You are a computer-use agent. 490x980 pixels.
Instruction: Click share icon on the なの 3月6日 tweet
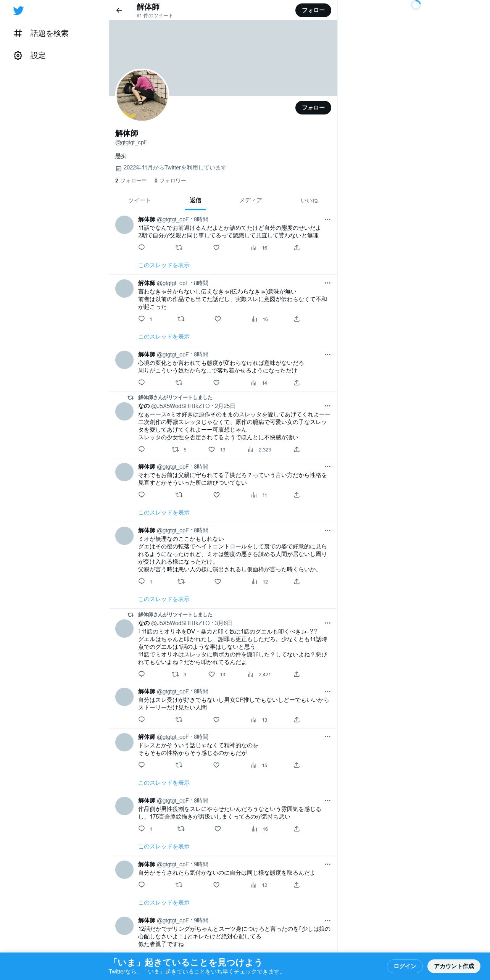pos(297,674)
